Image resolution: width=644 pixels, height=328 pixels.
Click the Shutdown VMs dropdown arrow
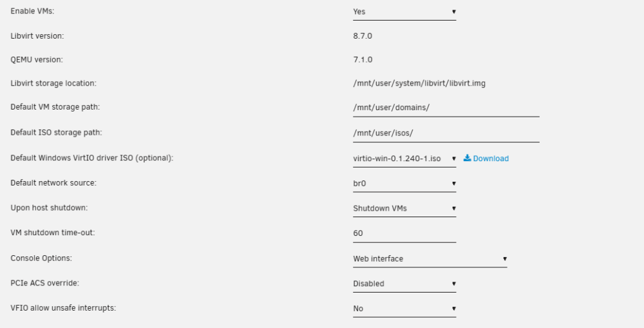(453, 208)
